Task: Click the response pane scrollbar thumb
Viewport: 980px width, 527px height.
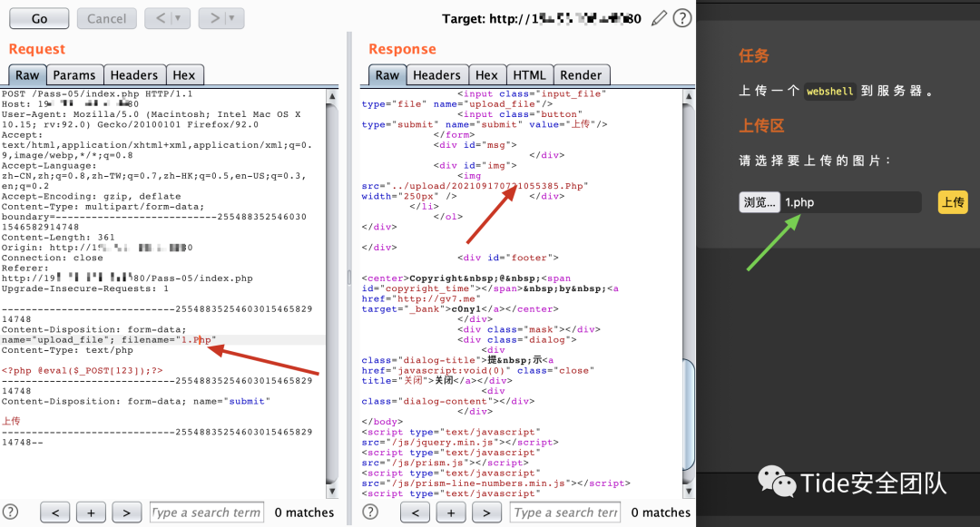Action: click(688, 414)
